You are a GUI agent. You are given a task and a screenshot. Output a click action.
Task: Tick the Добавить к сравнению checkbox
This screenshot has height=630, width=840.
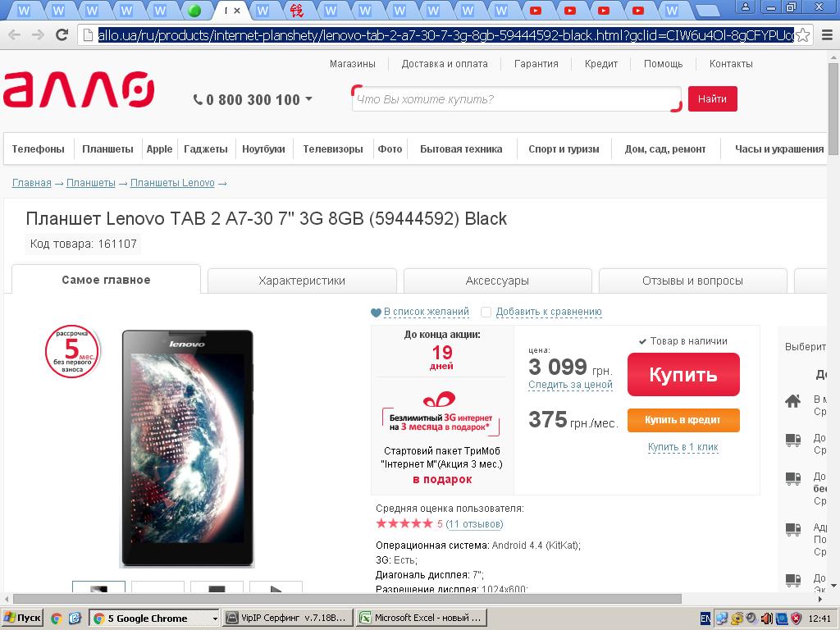coord(486,312)
